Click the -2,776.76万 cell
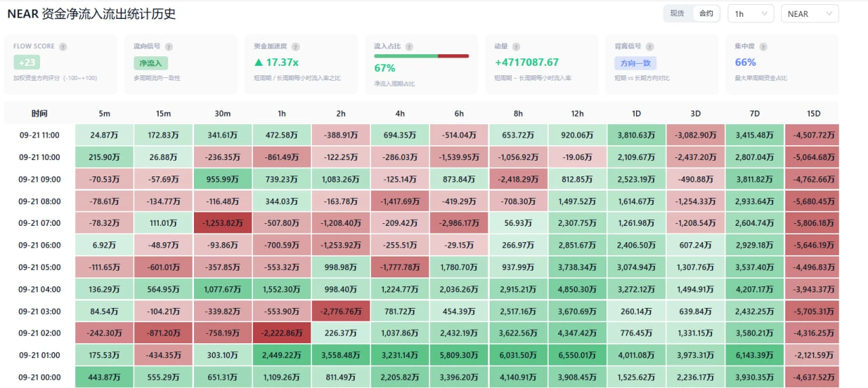868x388 pixels. pyautogui.click(x=340, y=311)
